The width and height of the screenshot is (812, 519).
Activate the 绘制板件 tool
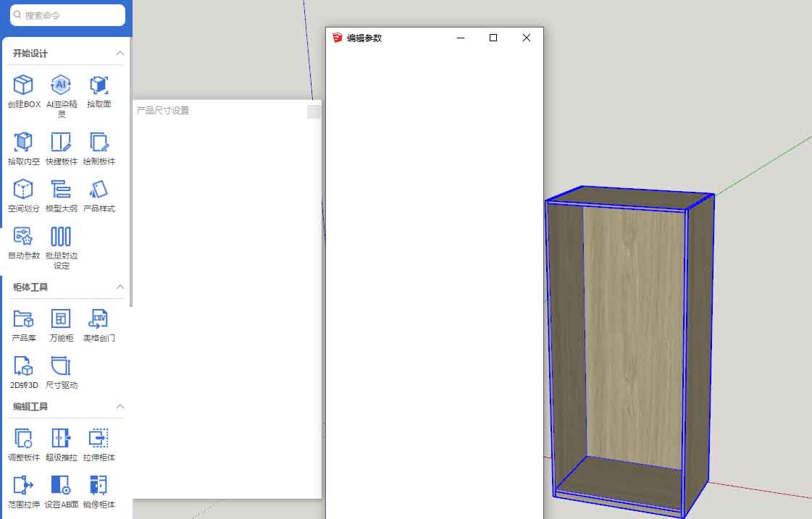click(x=99, y=142)
